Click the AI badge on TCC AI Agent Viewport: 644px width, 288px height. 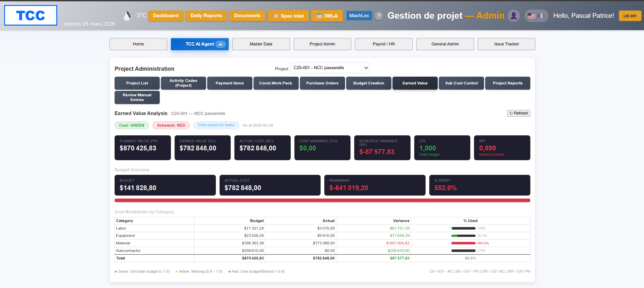[220, 44]
